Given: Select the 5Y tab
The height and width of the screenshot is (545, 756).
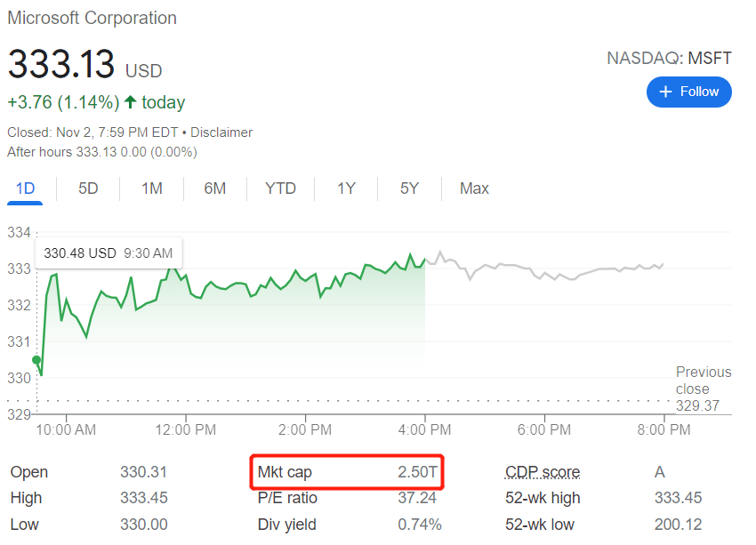Looking at the screenshot, I should tap(409, 188).
